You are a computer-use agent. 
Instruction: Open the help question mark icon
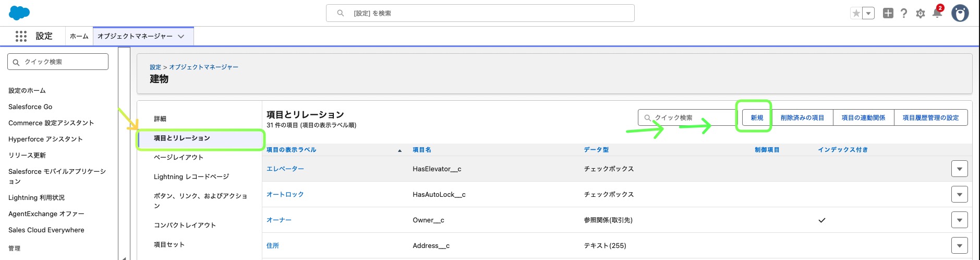point(904,14)
